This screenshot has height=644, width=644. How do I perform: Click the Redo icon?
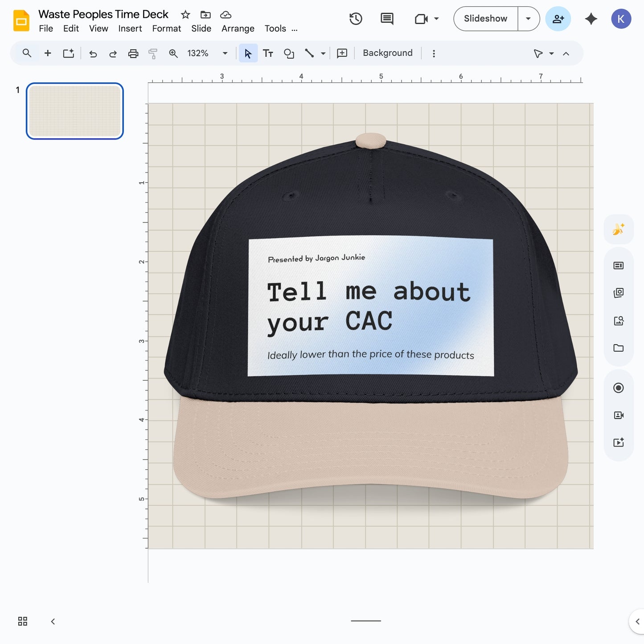click(113, 53)
